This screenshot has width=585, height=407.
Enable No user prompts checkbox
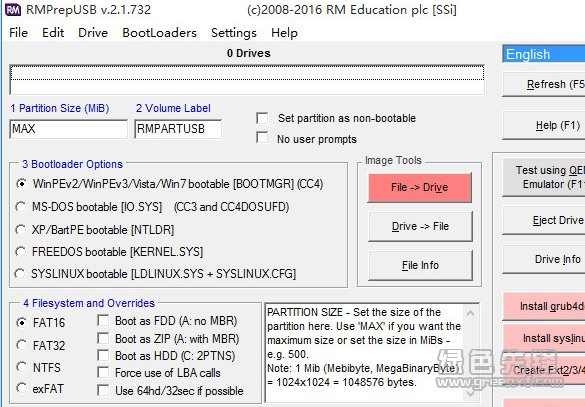(x=262, y=138)
